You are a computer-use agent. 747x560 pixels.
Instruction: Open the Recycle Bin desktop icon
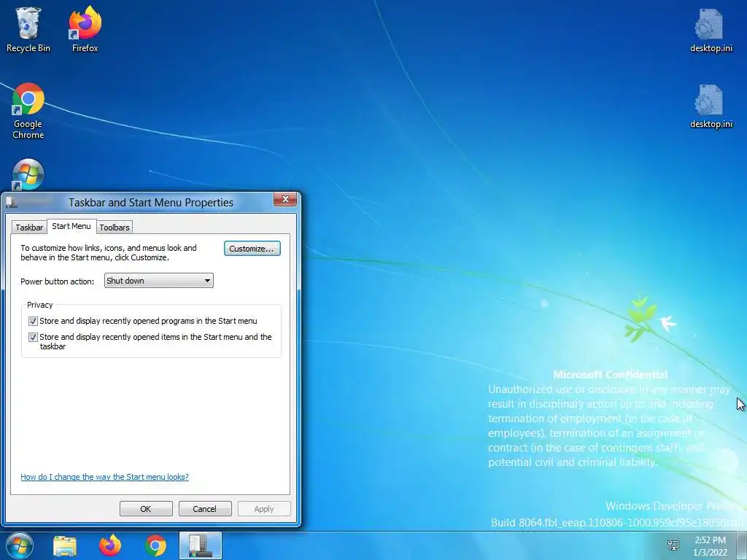[x=28, y=29]
